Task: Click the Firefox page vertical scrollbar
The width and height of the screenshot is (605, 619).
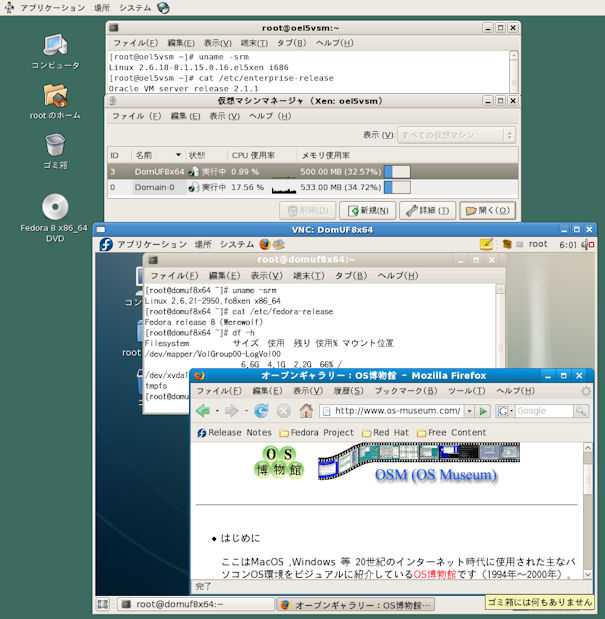Action: coord(587,511)
